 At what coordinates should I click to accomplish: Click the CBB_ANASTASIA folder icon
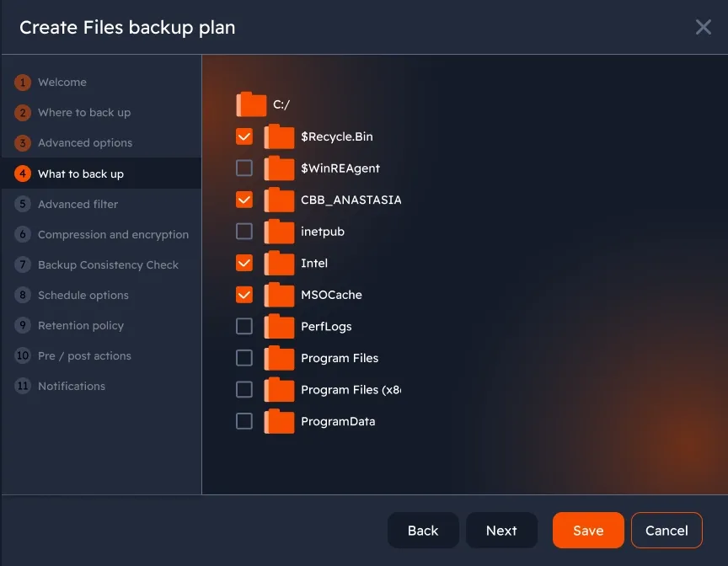[279, 200]
